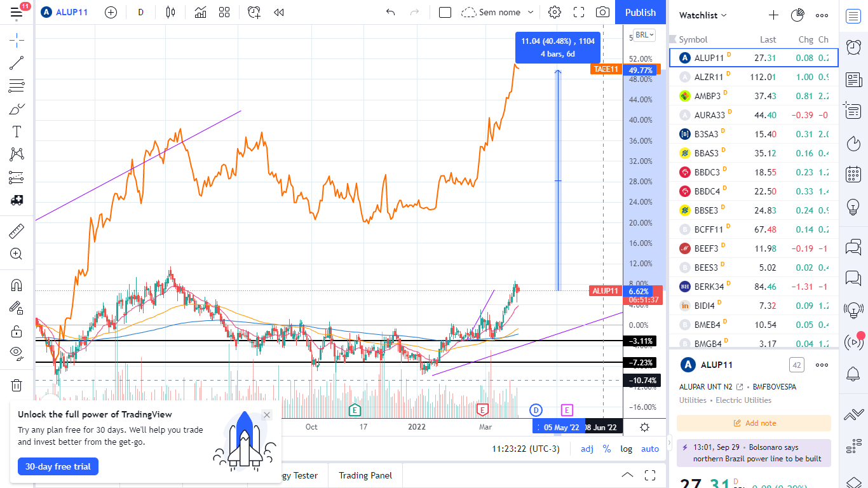The width and height of the screenshot is (868, 488).
Task: Open notifications bell panel
Action: pyautogui.click(x=853, y=374)
